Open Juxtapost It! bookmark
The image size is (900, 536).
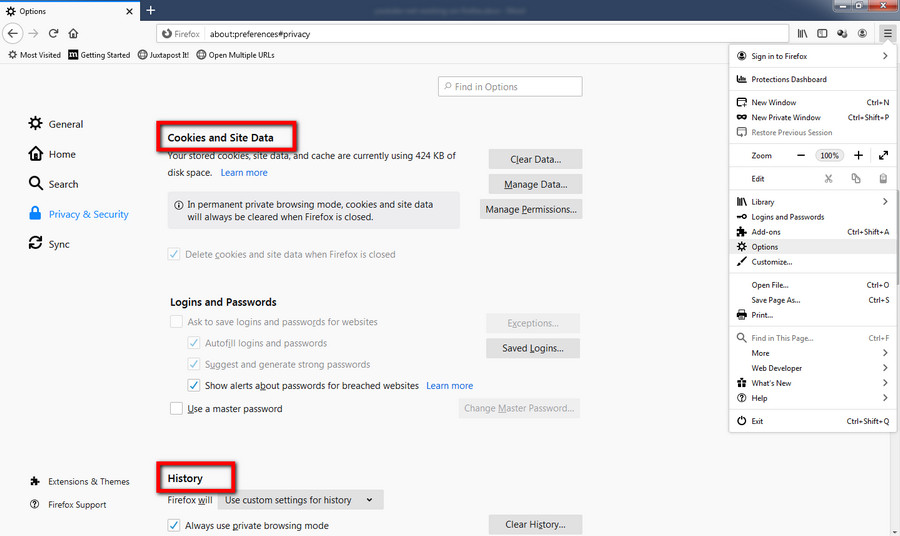pyautogui.click(x=164, y=55)
